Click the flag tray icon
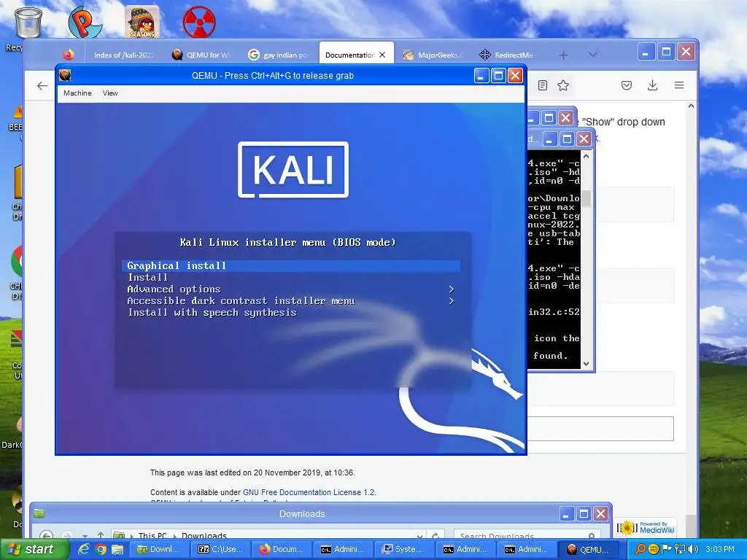Screen dimensions: 747x560 [x=667, y=549]
